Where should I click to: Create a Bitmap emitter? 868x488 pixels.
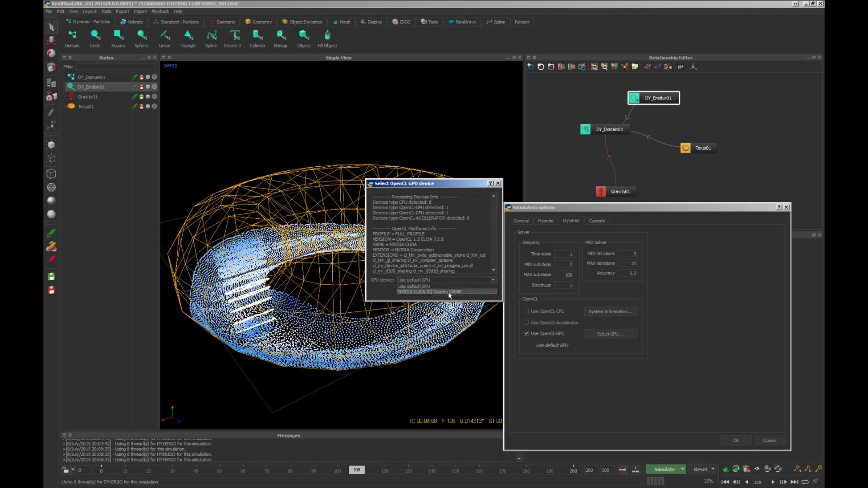pyautogui.click(x=281, y=39)
